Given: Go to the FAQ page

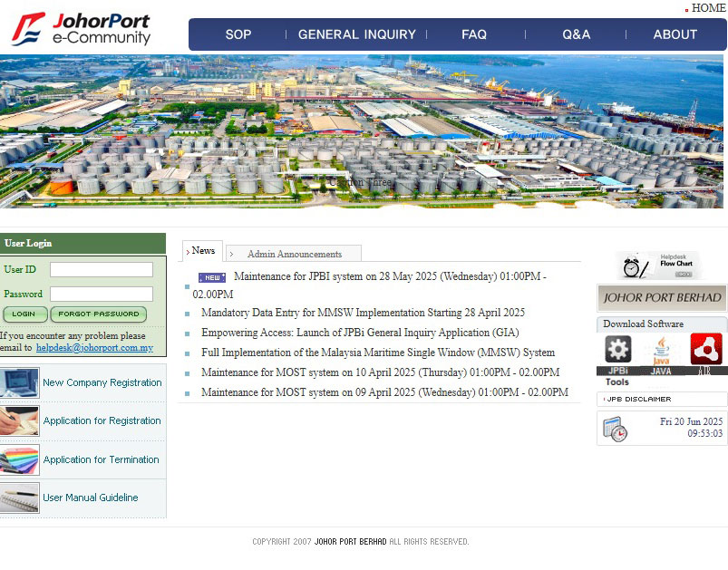Looking at the screenshot, I should click(x=474, y=34).
